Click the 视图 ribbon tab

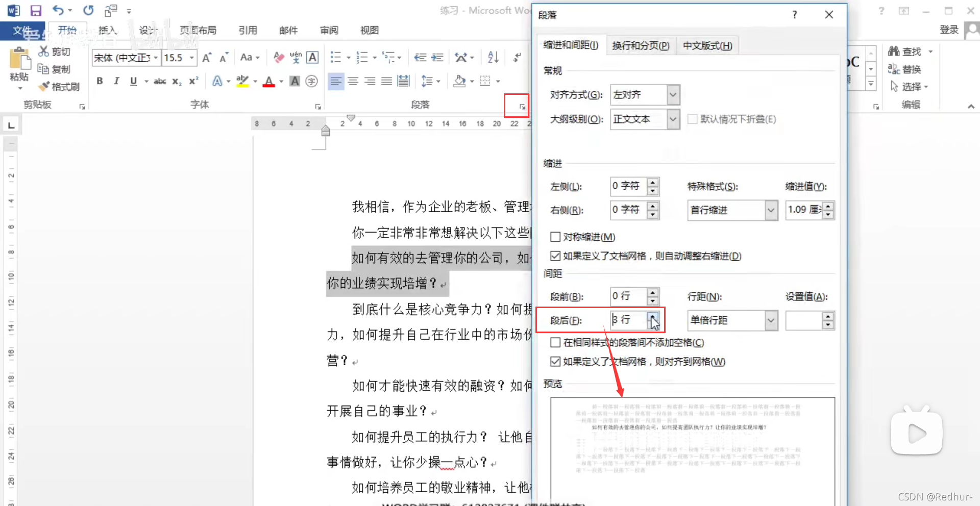click(x=369, y=30)
